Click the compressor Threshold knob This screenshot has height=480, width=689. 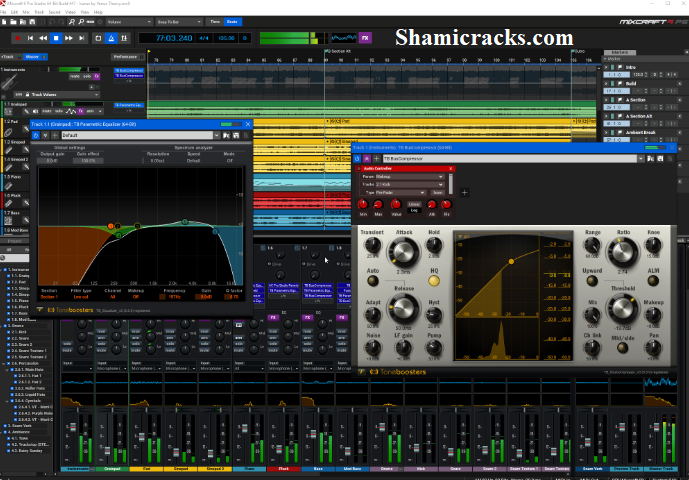point(623,309)
